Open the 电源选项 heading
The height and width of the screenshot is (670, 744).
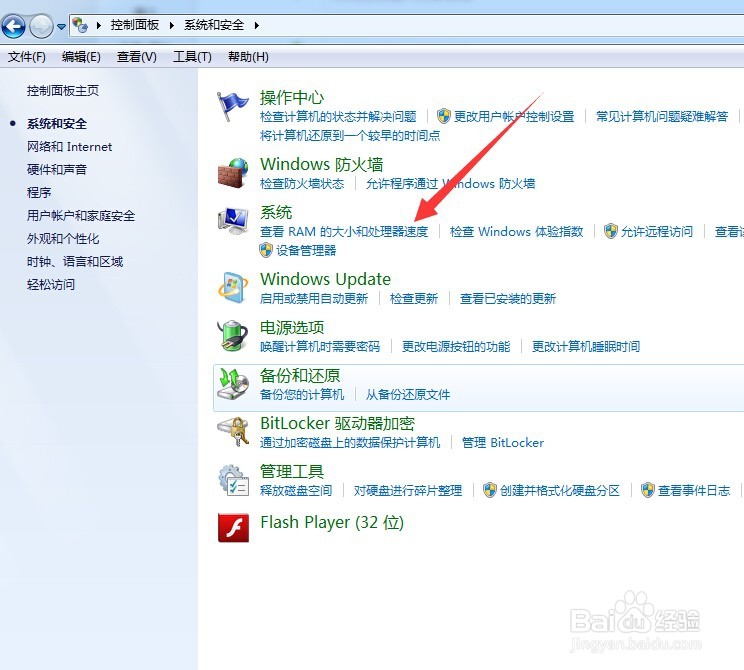(x=292, y=327)
